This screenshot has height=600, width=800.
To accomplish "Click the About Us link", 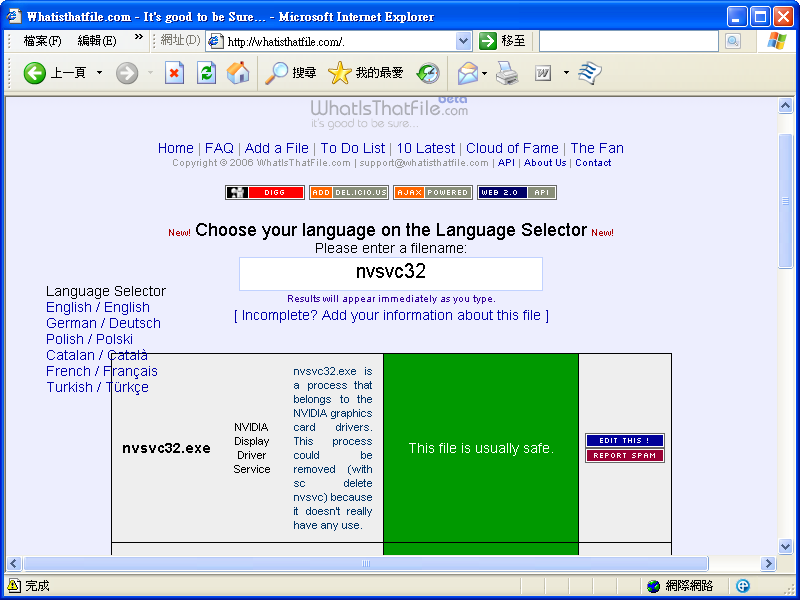I will click(545, 163).
